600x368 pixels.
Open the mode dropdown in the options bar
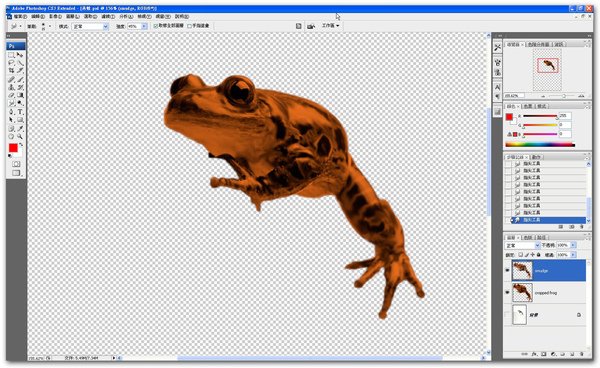tap(90, 26)
